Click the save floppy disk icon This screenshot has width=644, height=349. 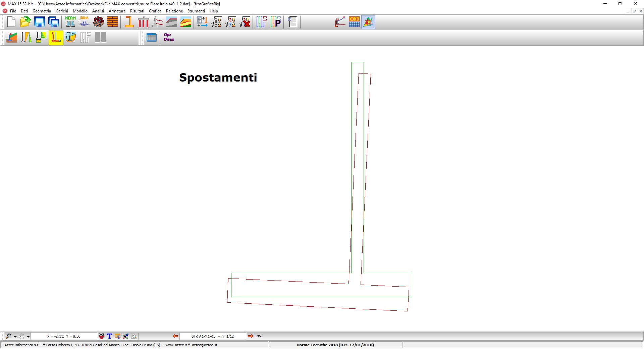[40, 22]
